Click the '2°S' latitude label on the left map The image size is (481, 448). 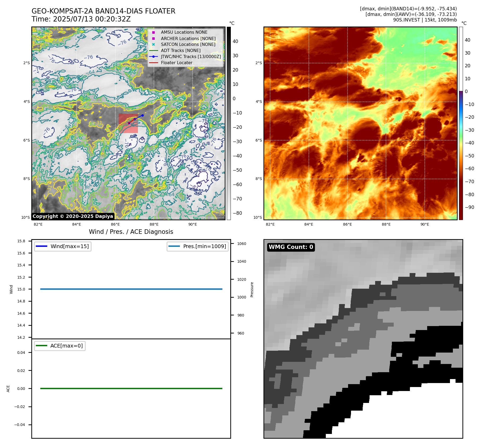click(x=27, y=63)
